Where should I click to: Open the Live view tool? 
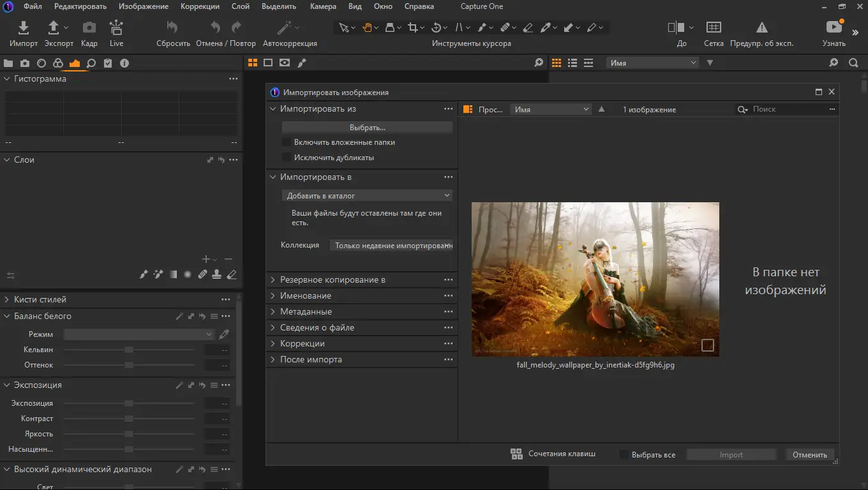[116, 28]
